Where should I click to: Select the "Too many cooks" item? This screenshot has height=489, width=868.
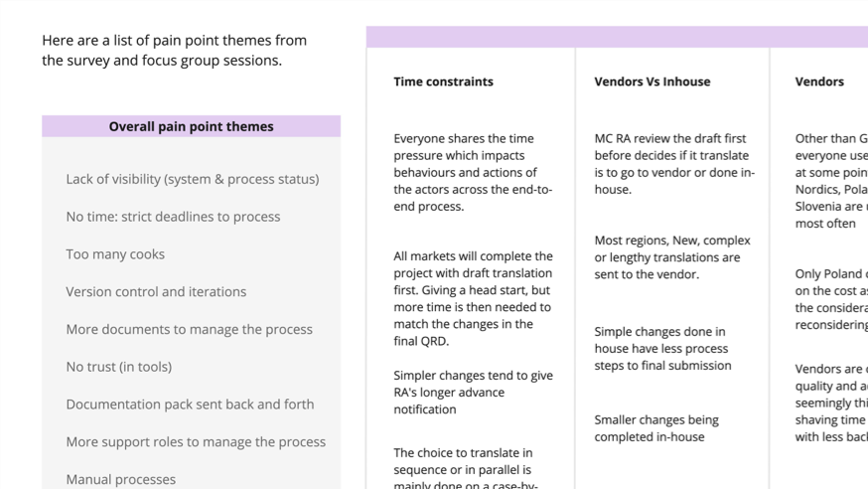[x=115, y=254]
